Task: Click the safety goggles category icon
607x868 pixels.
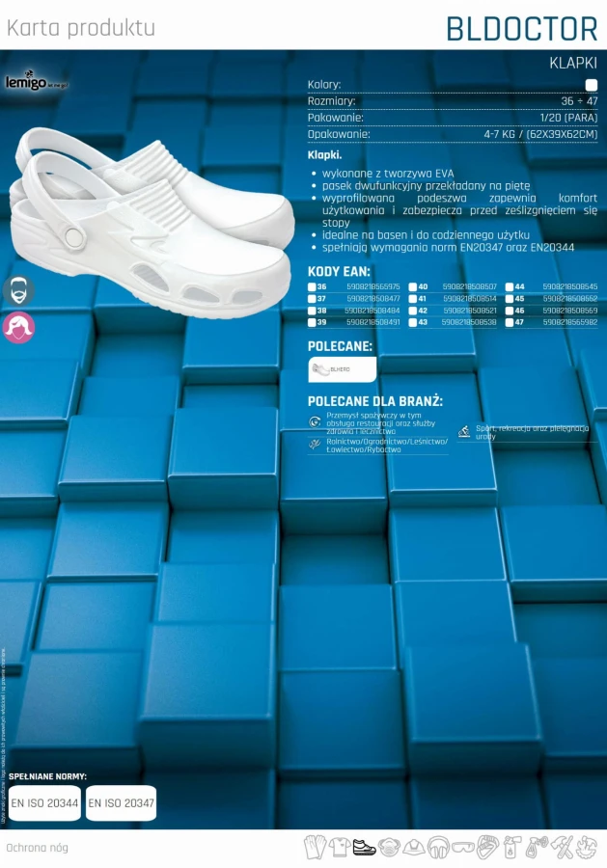Action: point(463,848)
